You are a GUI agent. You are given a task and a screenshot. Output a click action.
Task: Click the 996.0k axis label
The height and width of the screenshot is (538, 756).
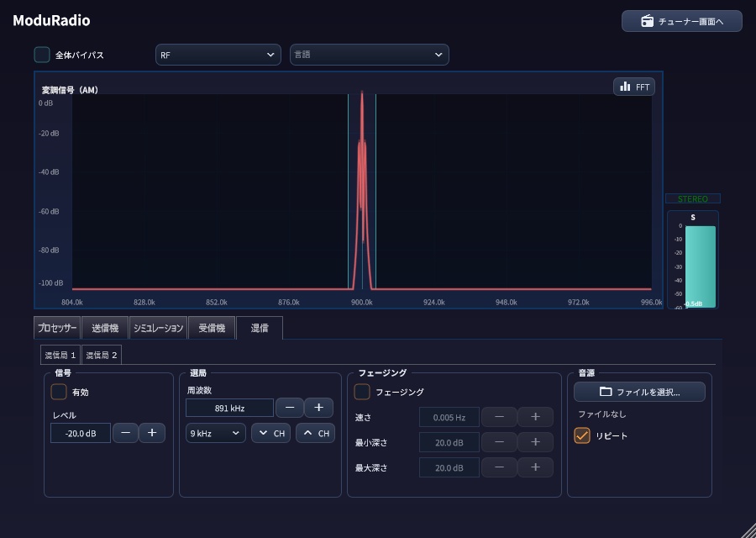pyautogui.click(x=651, y=302)
